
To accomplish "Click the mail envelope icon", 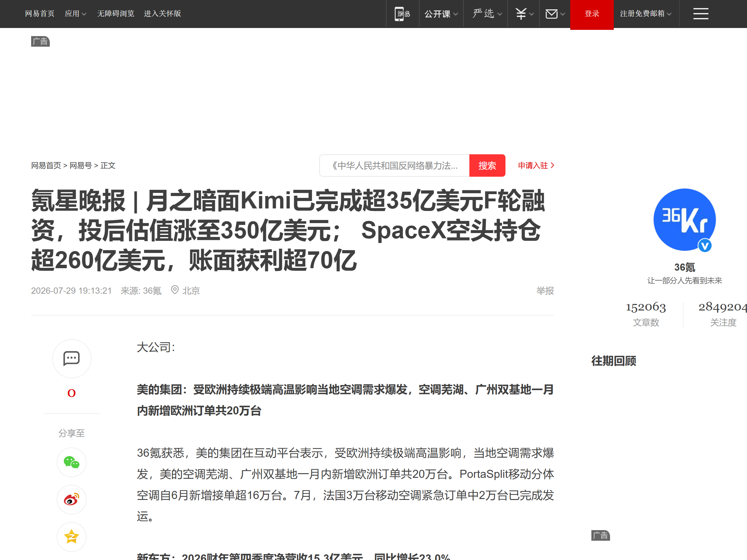I will click(552, 14).
